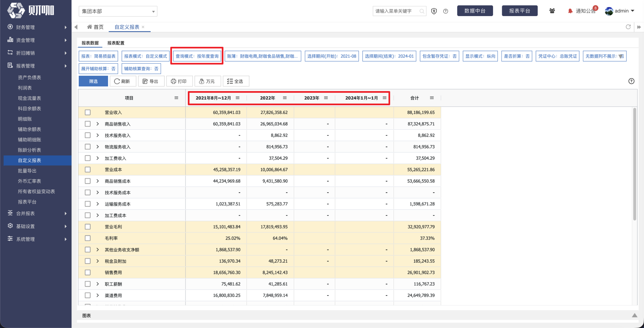Click the shield icon in the header
This screenshot has width=644, height=328.
[x=434, y=11]
